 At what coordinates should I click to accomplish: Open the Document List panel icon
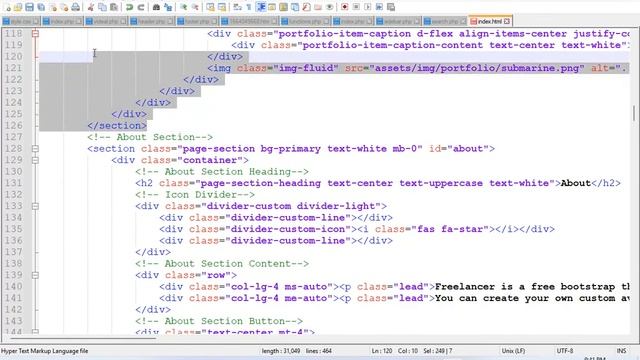295,7
